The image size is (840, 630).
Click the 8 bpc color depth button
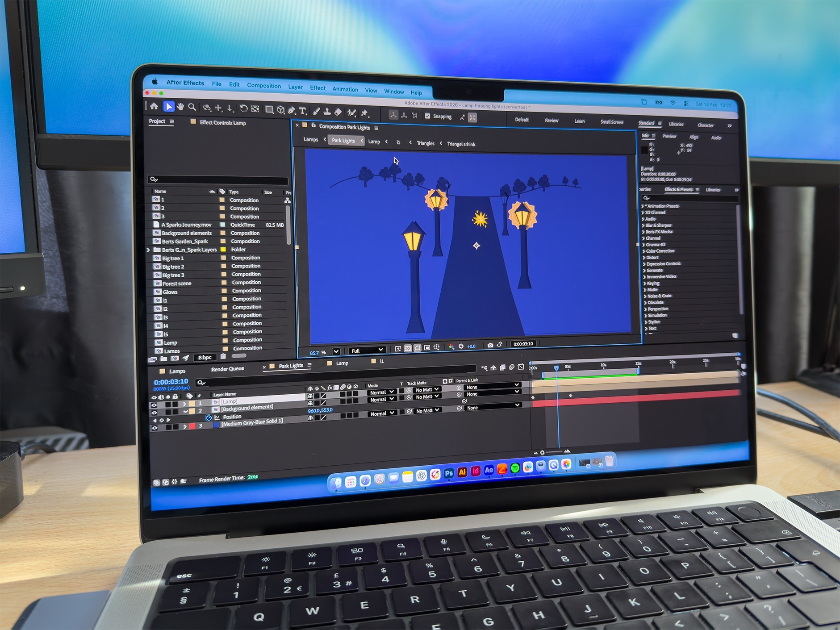(205, 358)
